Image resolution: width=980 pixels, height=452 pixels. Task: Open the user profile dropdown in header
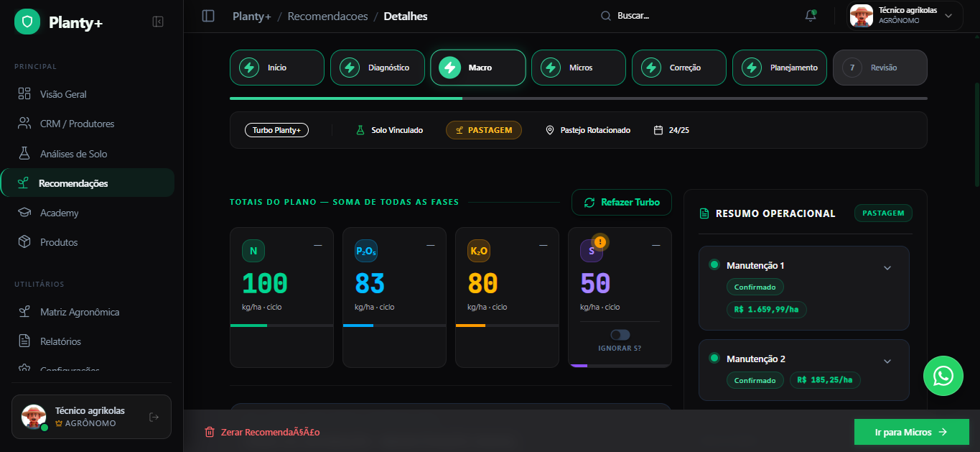[x=903, y=16]
